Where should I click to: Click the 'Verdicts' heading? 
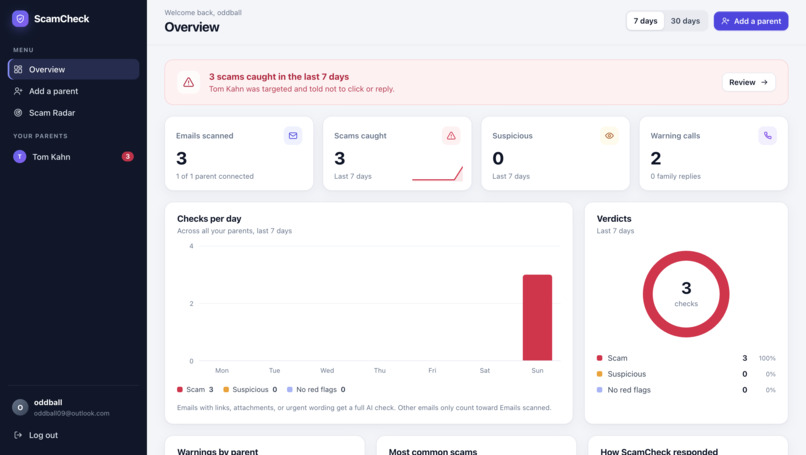pyautogui.click(x=614, y=219)
